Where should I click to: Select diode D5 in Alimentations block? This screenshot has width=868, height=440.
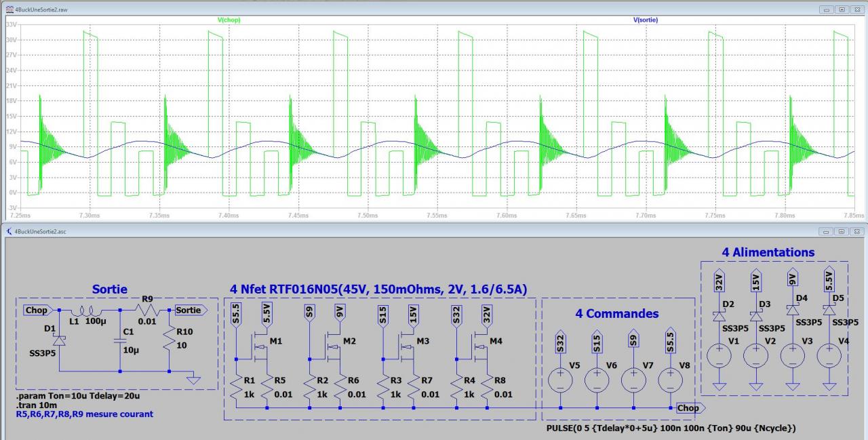pyautogui.click(x=828, y=309)
